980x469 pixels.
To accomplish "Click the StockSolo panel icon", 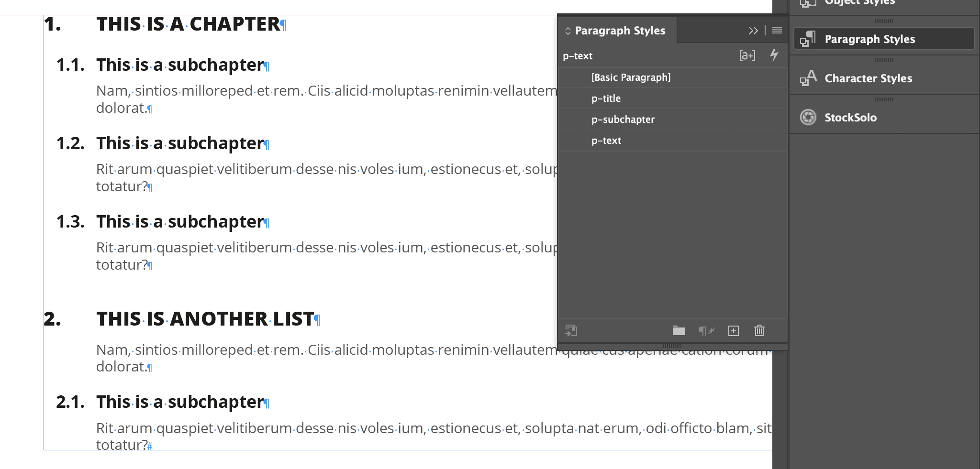I will [x=808, y=117].
